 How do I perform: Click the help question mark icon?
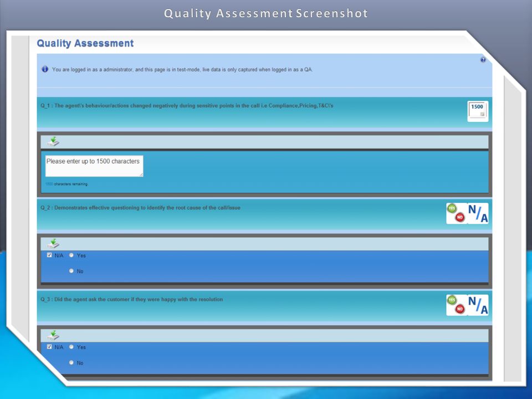(483, 60)
